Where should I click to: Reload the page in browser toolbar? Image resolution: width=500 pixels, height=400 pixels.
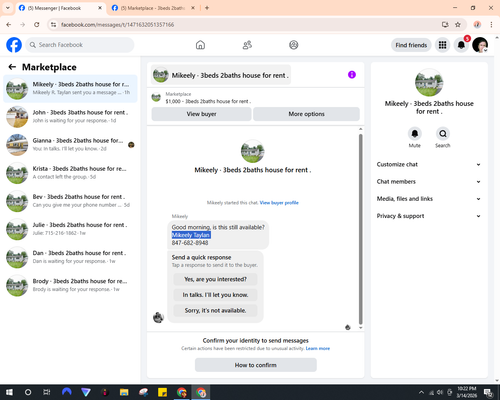(x=37, y=25)
